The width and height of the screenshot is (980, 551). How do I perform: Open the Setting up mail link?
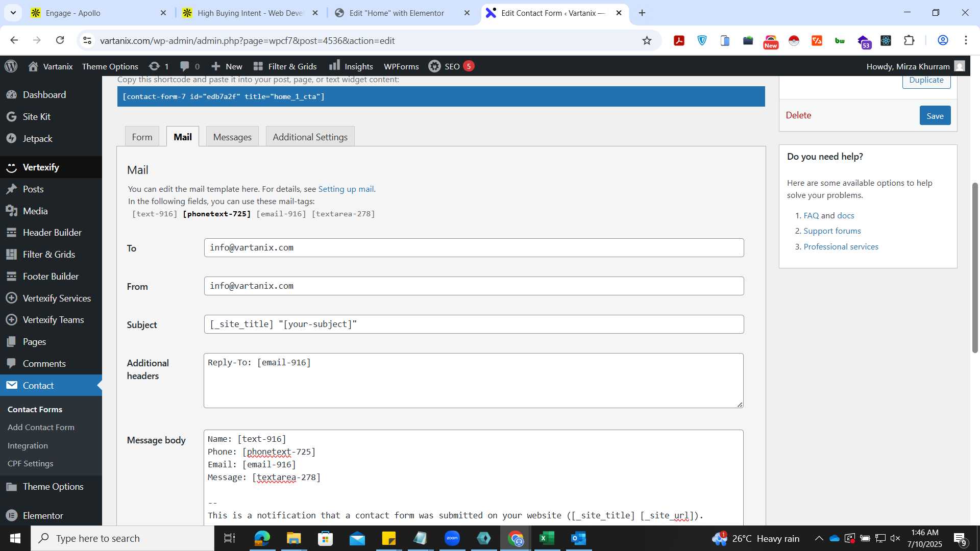346,189
